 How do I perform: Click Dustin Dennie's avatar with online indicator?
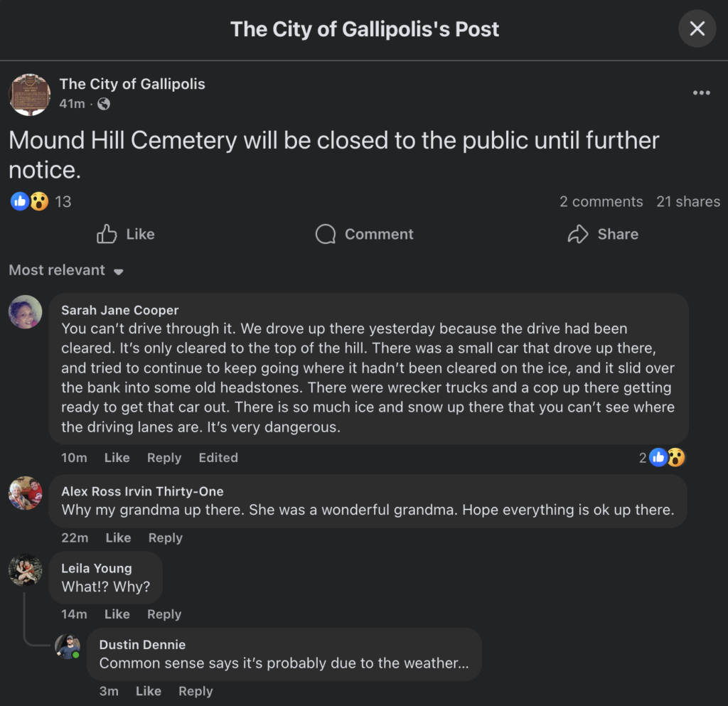pos(68,646)
